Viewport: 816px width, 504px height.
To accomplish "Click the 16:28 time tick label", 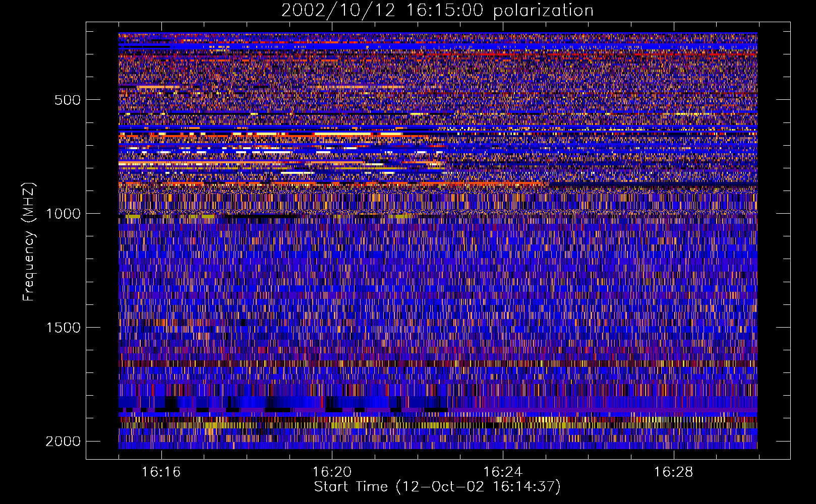I will point(673,472).
